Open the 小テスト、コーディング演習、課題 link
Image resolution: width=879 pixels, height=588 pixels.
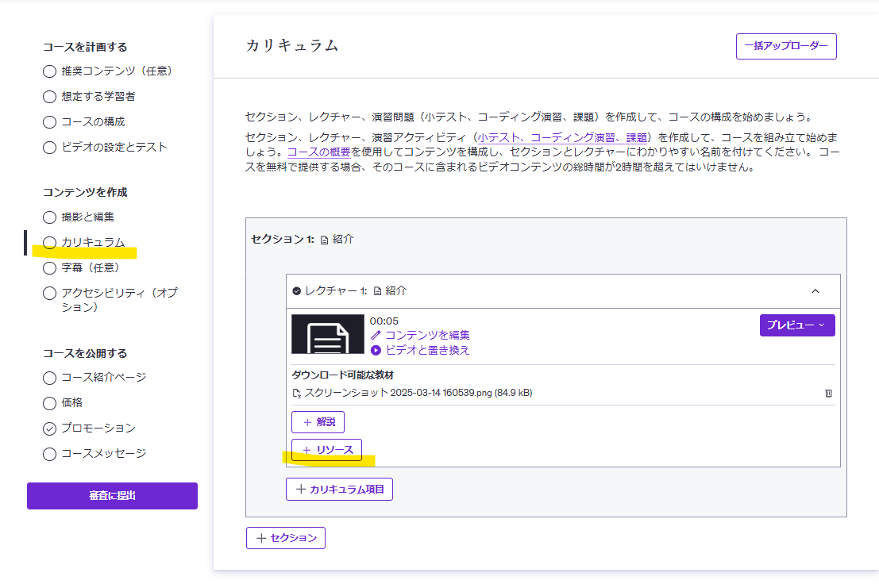tap(562, 137)
